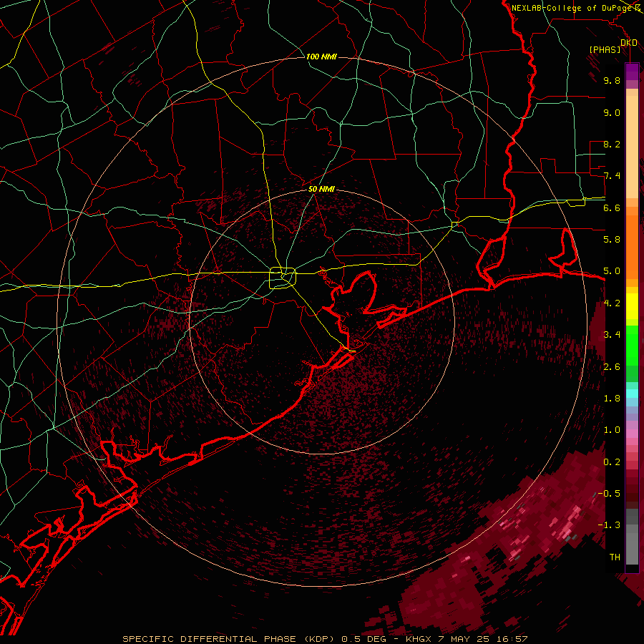This screenshot has width=644, height=644.
Task: Click the 9.0 value on the color scale
Action: click(x=612, y=112)
